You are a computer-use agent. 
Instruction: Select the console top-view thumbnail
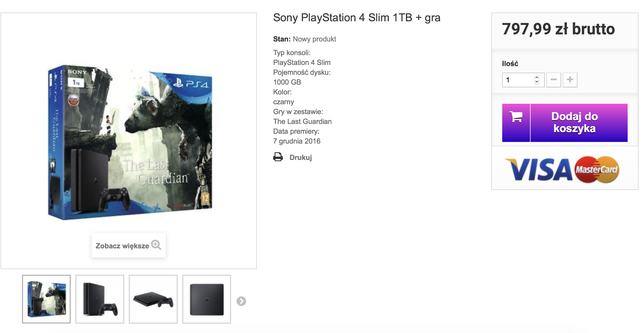[x=207, y=299]
